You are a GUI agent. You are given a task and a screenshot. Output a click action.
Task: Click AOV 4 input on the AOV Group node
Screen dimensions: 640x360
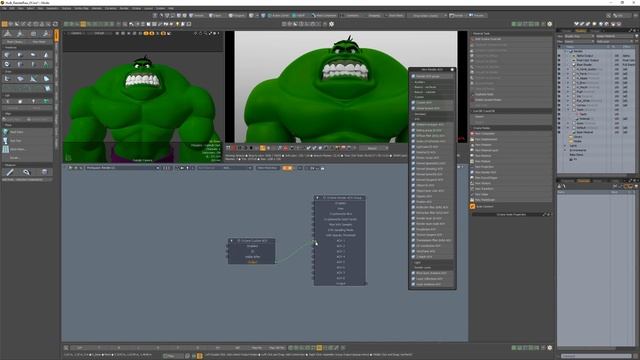point(340,257)
